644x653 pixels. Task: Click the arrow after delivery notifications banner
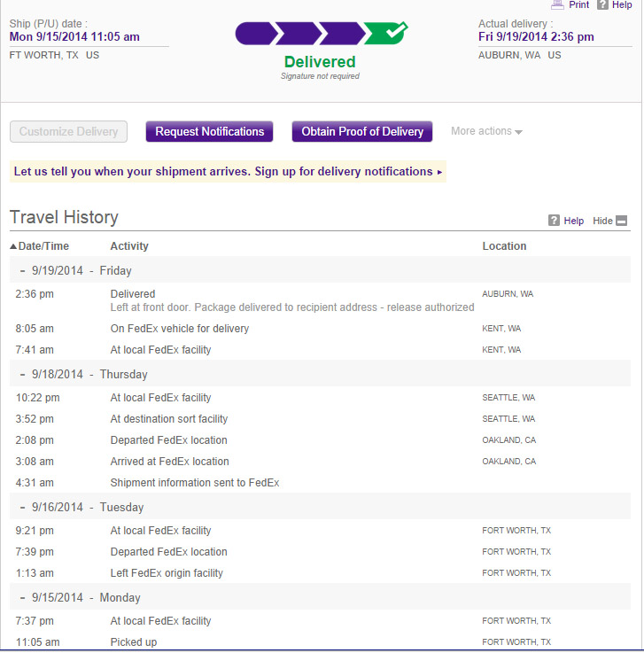(x=439, y=172)
